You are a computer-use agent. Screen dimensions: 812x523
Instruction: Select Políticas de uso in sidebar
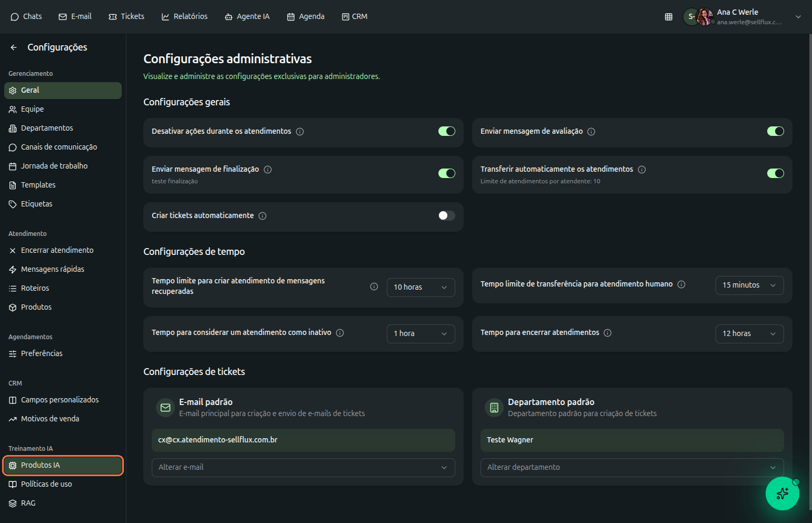point(46,484)
